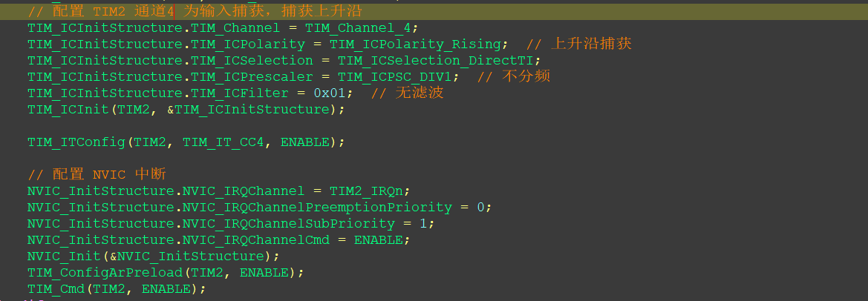This screenshot has height=301, width=868.
Task: Select the TIM_ICSelection_DirectTI value
Action: (x=437, y=60)
